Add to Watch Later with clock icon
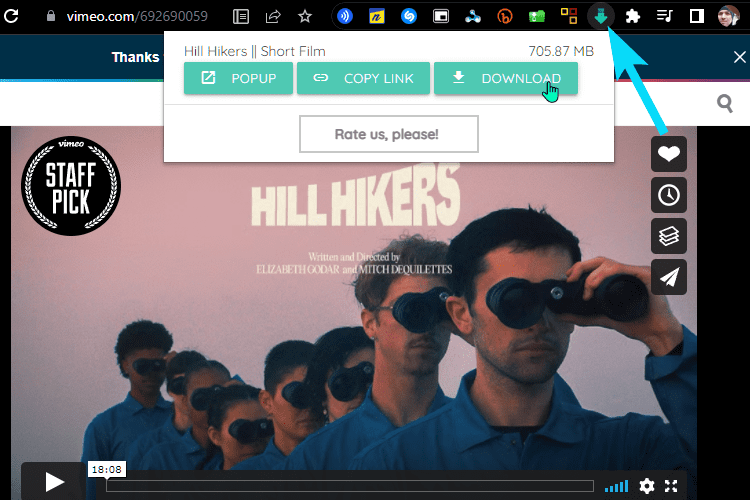 tap(669, 195)
